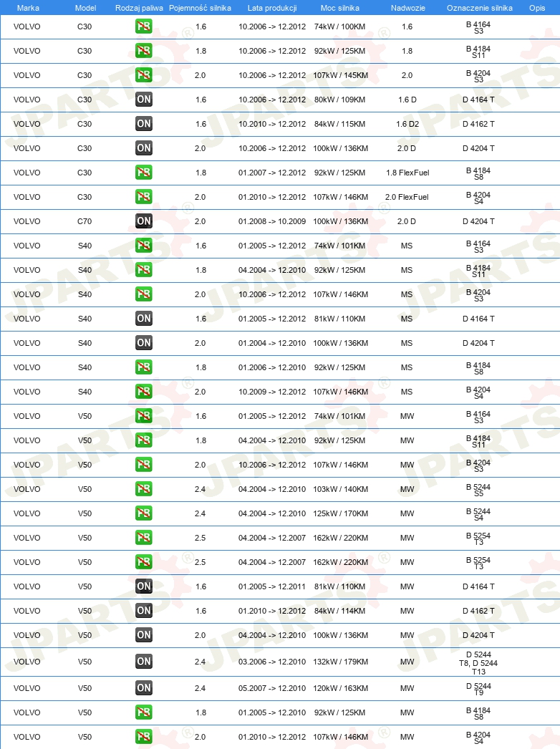The height and width of the screenshot is (749, 560).
Task: Click the petrol icon for C30 74kW / 100KM
Action: coord(144,26)
